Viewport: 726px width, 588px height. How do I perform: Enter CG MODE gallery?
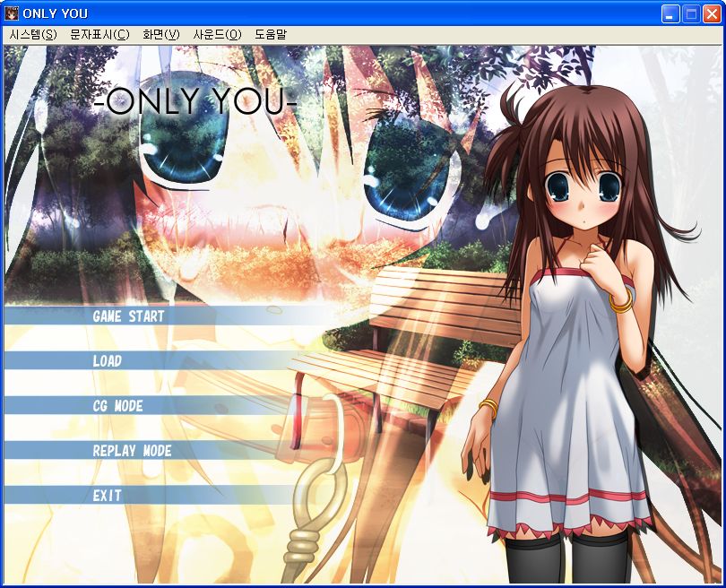click(117, 406)
